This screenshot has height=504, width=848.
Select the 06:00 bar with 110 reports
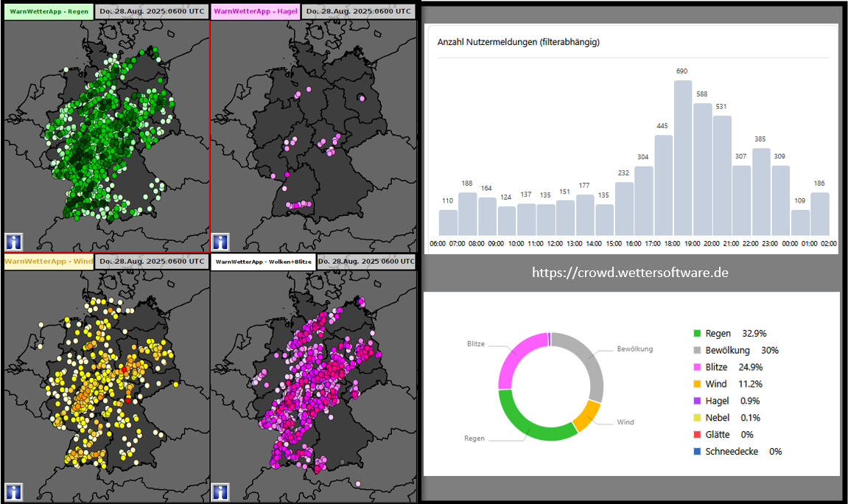coord(448,223)
